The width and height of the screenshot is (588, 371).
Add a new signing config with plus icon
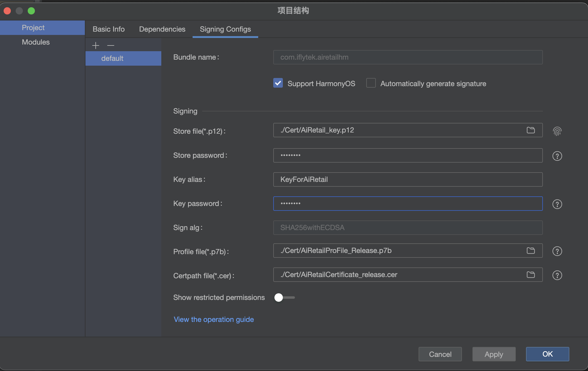96,45
